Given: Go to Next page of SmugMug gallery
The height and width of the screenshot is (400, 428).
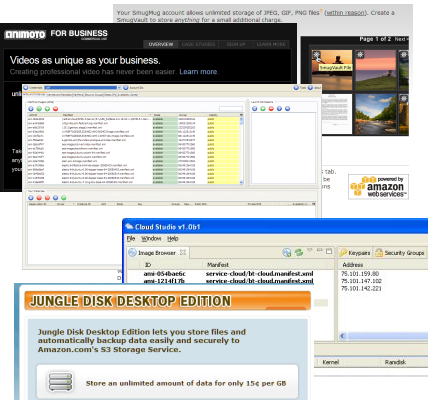Looking at the screenshot, I should tap(401, 39).
